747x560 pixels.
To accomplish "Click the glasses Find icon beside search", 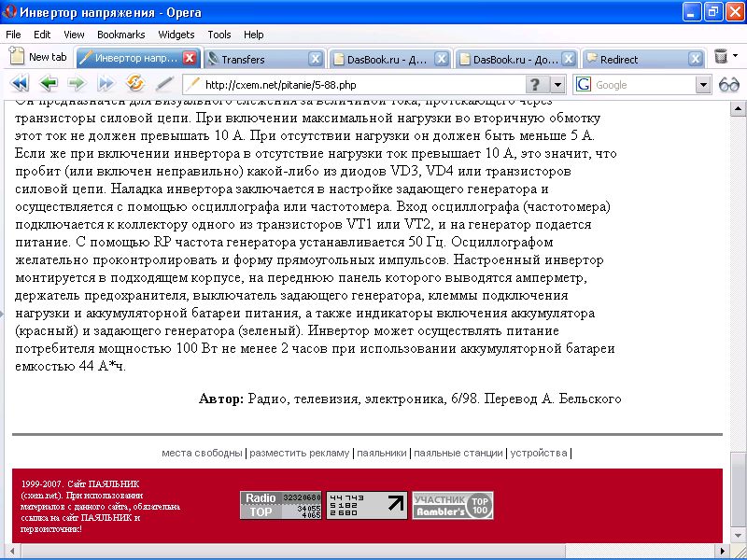I will [x=728, y=84].
